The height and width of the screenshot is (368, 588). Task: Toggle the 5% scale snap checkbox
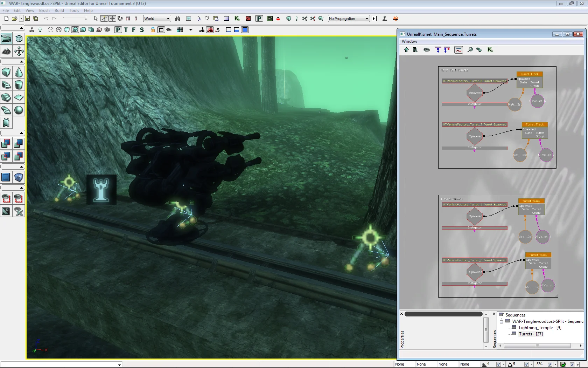(x=549, y=364)
